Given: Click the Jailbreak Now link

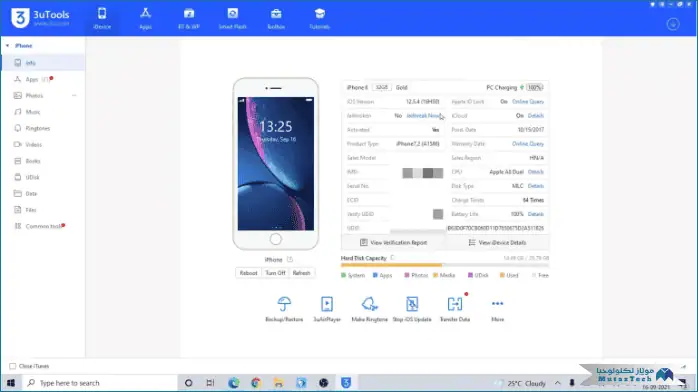Looking at the screenshot, I should pos(423,116).
